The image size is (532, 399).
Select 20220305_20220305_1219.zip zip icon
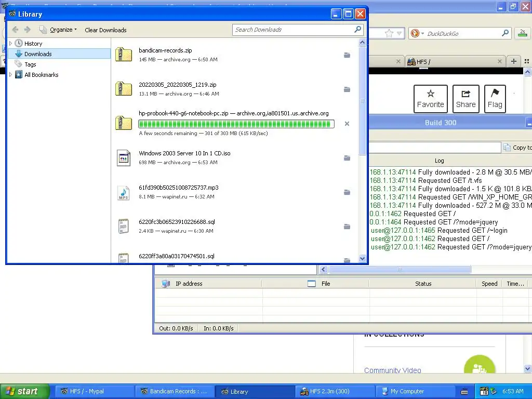124,89
